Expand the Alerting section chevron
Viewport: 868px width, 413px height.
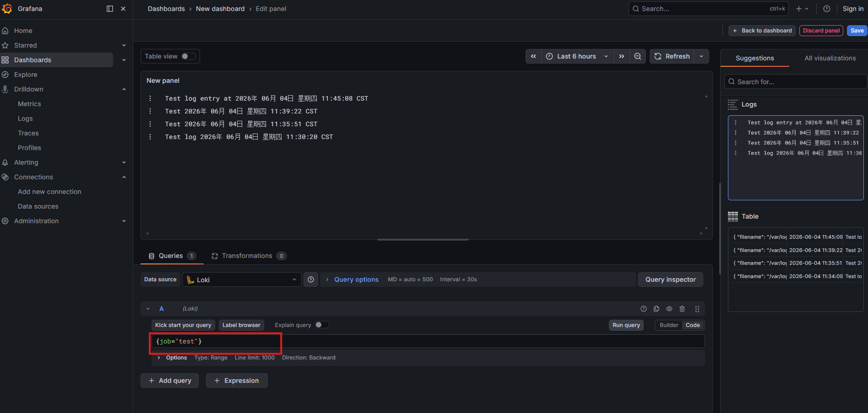coord(124,162)
